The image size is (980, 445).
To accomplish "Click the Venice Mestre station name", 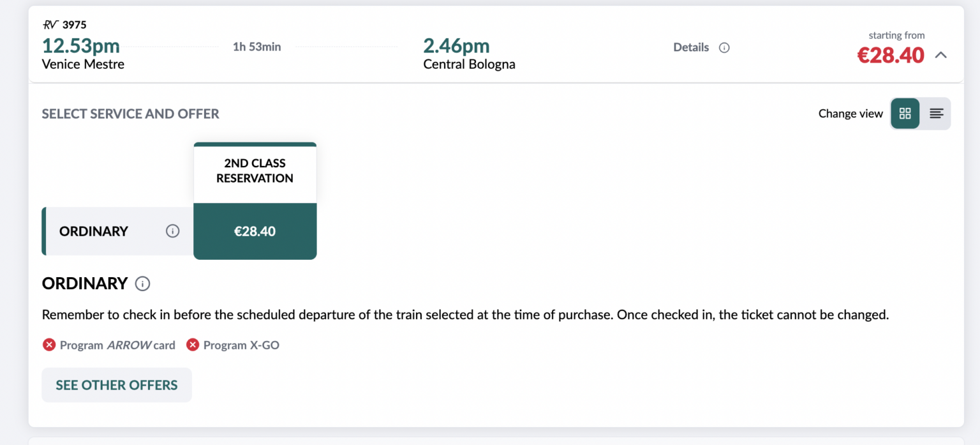I will pyautogui.click(x=83, y=64).
